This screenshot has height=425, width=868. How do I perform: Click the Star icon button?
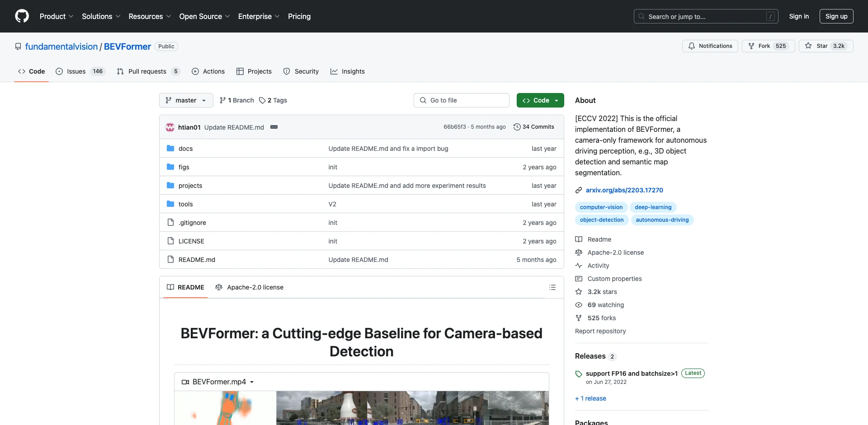tap(826, 46)
